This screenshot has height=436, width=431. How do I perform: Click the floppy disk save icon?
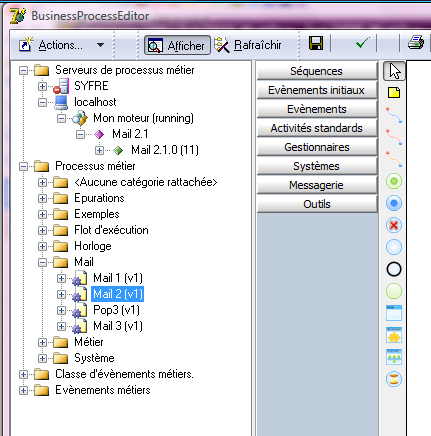pos(316,44)
